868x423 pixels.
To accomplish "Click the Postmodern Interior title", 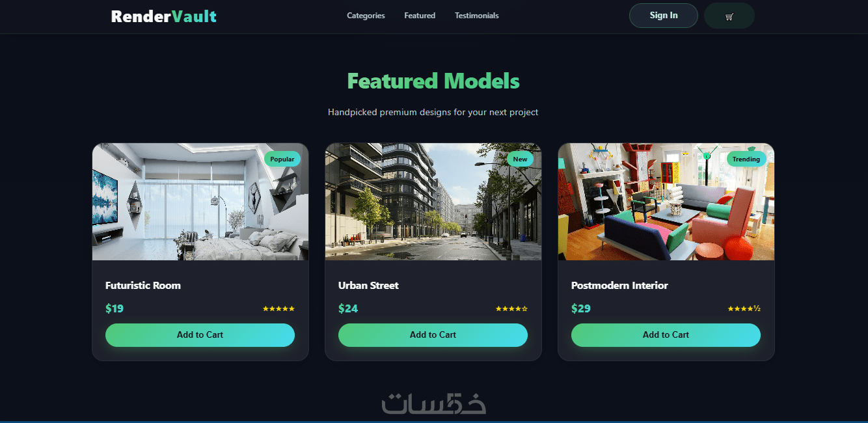I will [619, 285].
